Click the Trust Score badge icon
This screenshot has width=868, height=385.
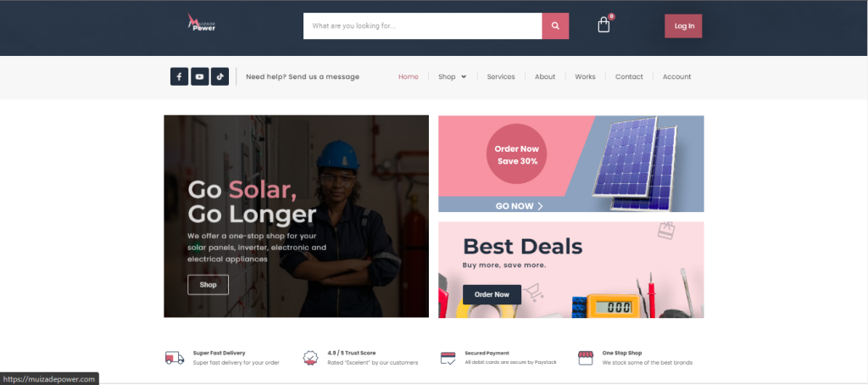pos(310,358)
